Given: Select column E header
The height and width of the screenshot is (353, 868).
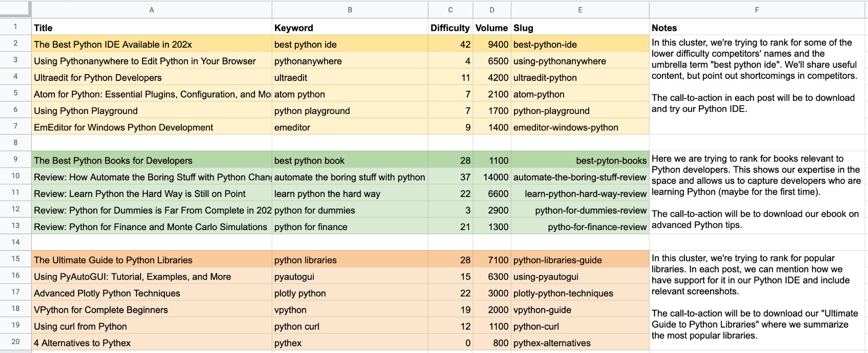Looking at the screenshot, I should [x=580, y=10].
